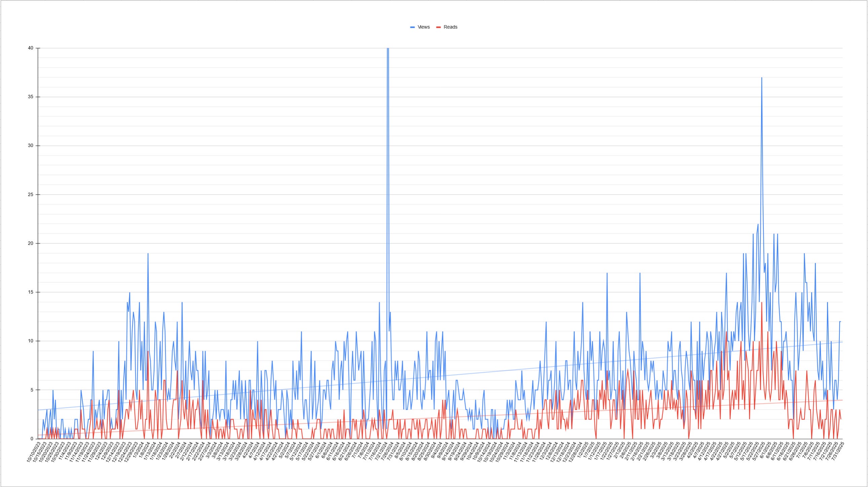The height and width of the screenshot is (487, 868).
Task: Click the Views peak point at 37
Action: pyautogui.click(x=761, y=78)
